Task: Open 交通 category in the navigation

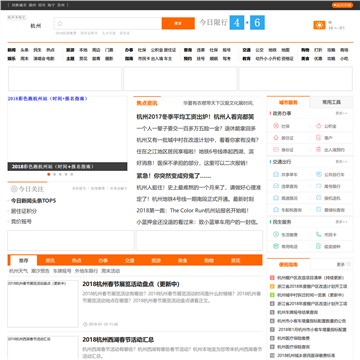Action: click(247, 50)
